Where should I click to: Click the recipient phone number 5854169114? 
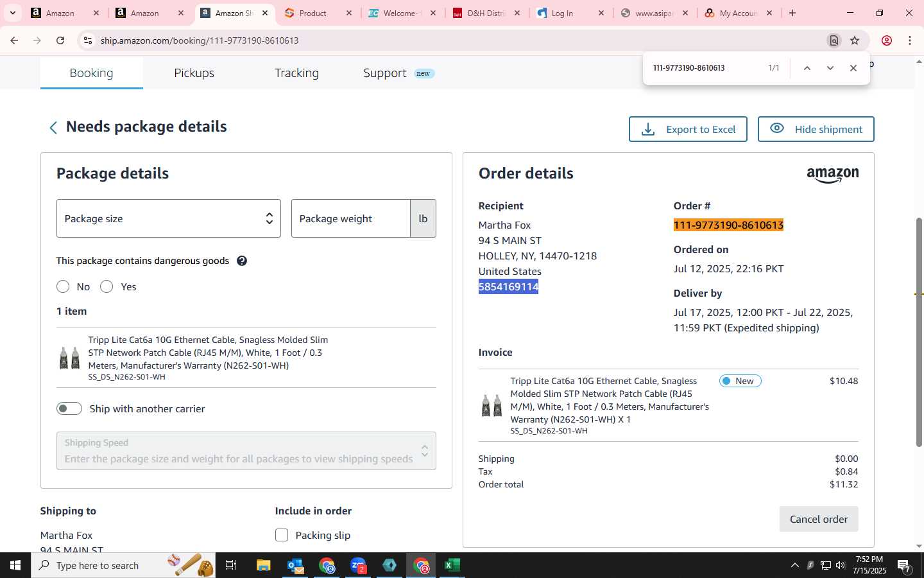[x=508, y=286]
